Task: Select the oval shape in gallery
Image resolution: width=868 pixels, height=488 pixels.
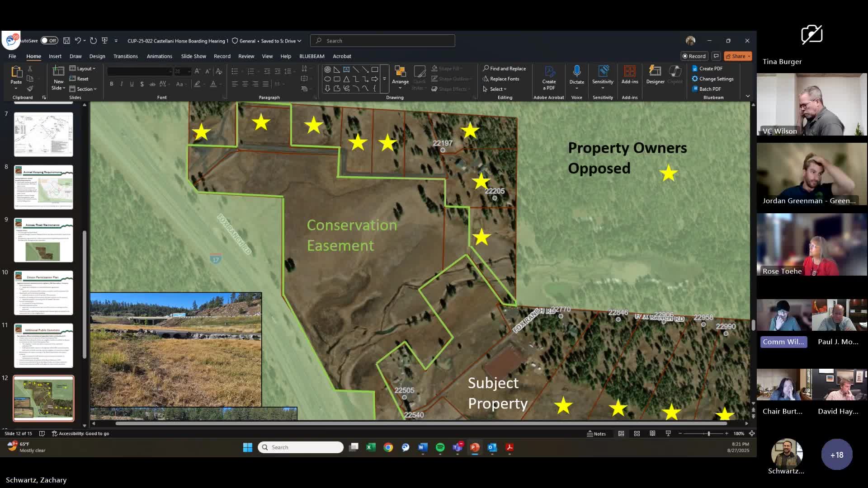Action: point(327,79)
